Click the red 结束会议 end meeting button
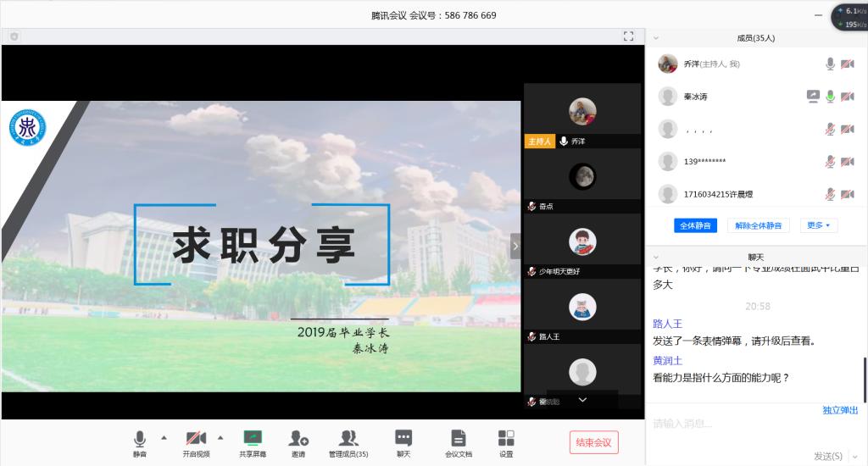The height and width of the screenshot is (466, 868). (593, 442)
